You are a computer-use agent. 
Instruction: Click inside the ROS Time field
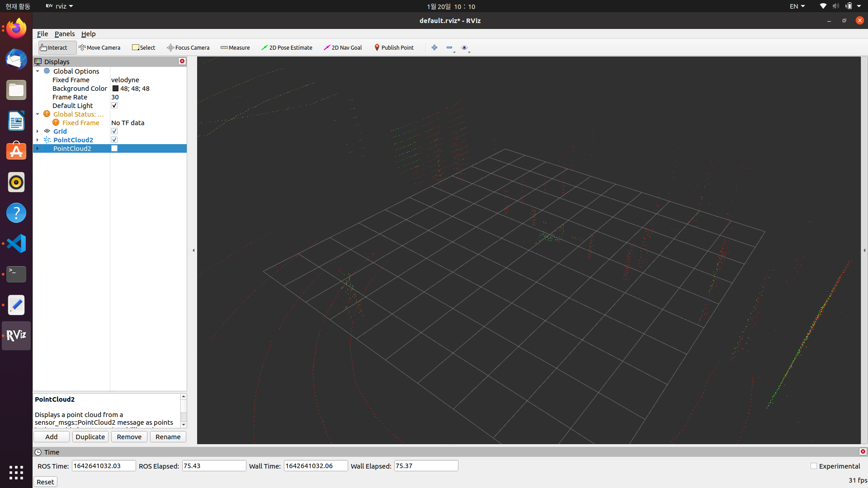pyautogui.click(x=104, y=465)
